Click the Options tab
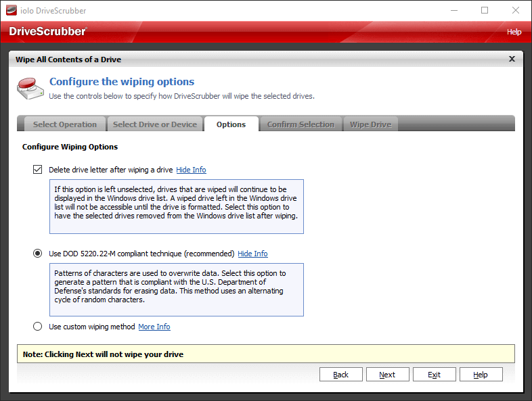The image size is (532, 401). 231,124
